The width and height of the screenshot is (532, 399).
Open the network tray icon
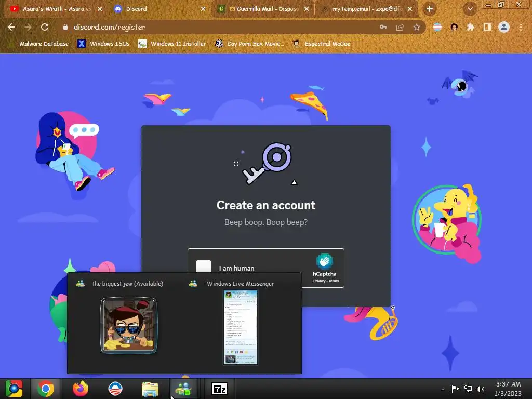[468, 389]
